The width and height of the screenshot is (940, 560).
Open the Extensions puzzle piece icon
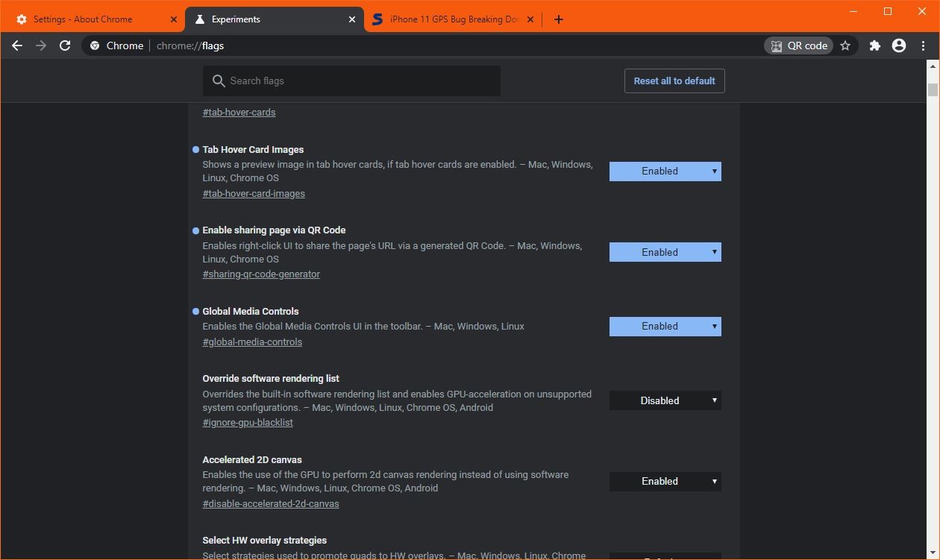875,45
